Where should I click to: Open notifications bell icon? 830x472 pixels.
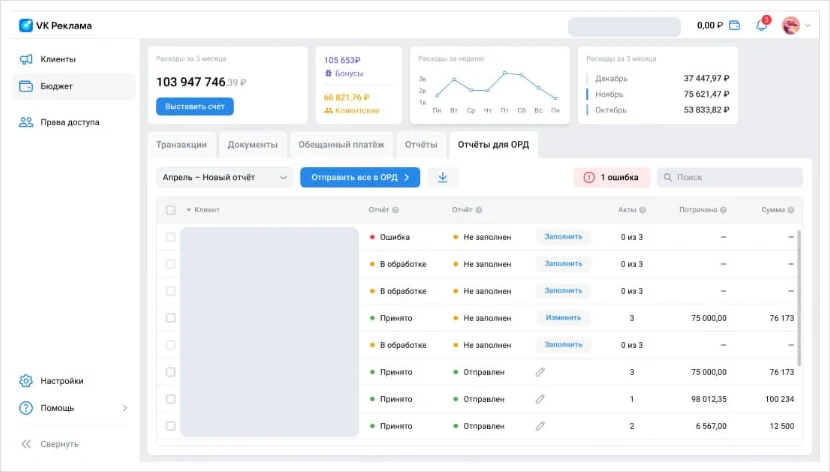click(x=762, y=25)
